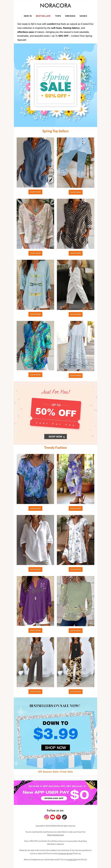The width and height of the screenshot is (111, 868).
Task: Open the purple embroidered blouse image
Action: pos(35,601)
